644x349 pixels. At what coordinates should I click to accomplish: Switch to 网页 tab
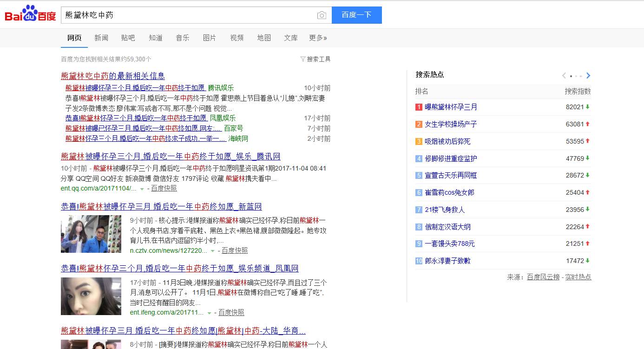pyautogui.click(x=74, y=38)
